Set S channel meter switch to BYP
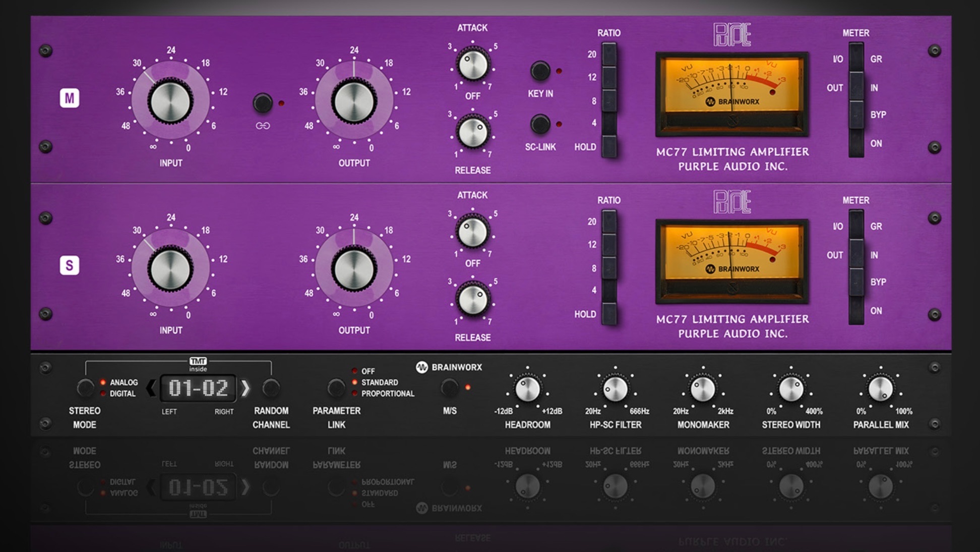Viewport: 980px width, 552px height. (x=856, y=283)
